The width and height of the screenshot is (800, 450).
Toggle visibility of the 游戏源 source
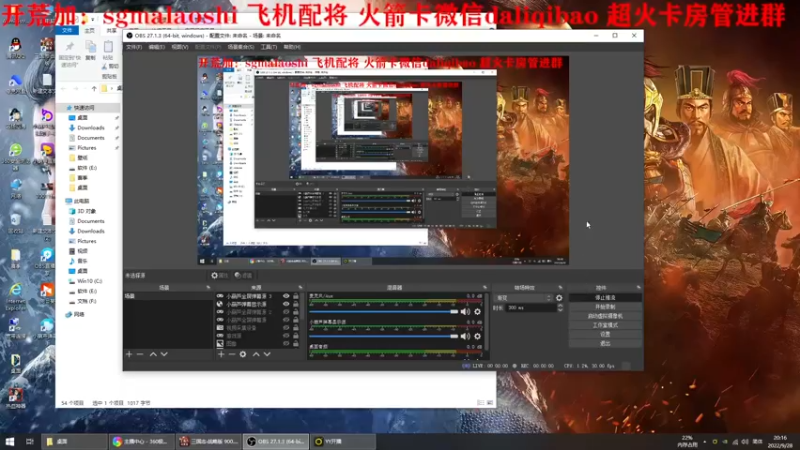coord(286,336)
